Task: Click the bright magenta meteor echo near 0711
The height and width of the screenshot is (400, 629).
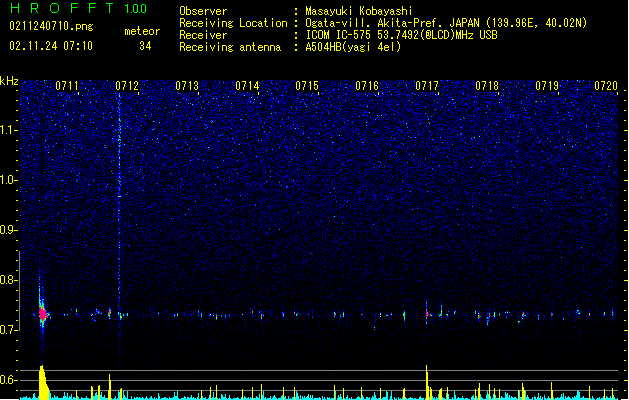Action: coord(43,314)
